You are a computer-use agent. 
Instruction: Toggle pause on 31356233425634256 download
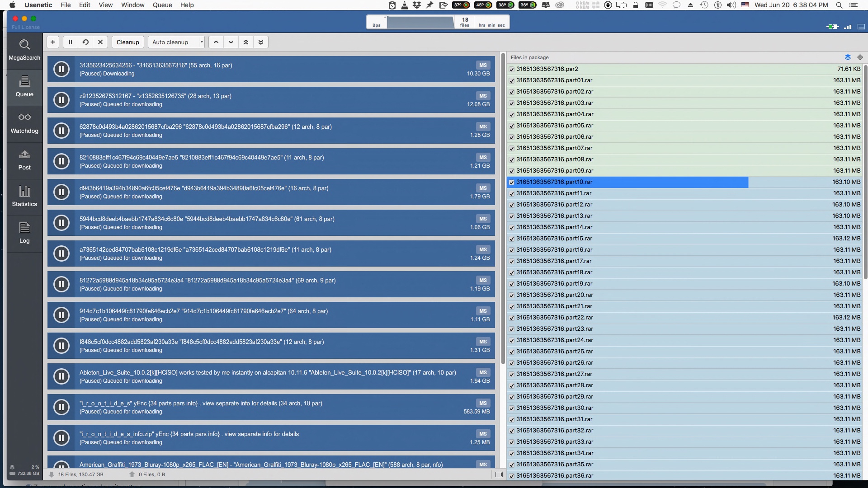[61, 69]
